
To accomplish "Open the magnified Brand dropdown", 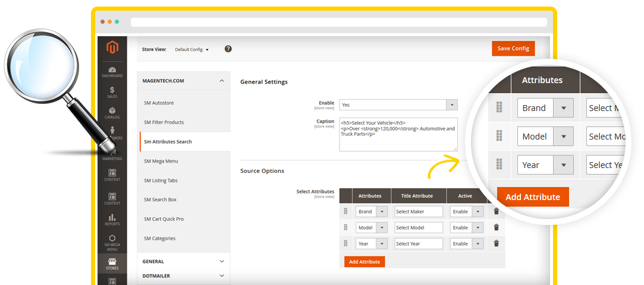I will point(545,108).
